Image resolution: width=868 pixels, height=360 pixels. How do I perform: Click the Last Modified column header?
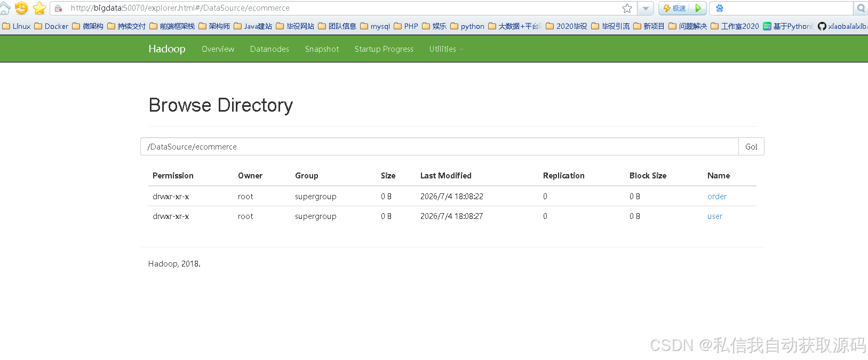[446, 176]
